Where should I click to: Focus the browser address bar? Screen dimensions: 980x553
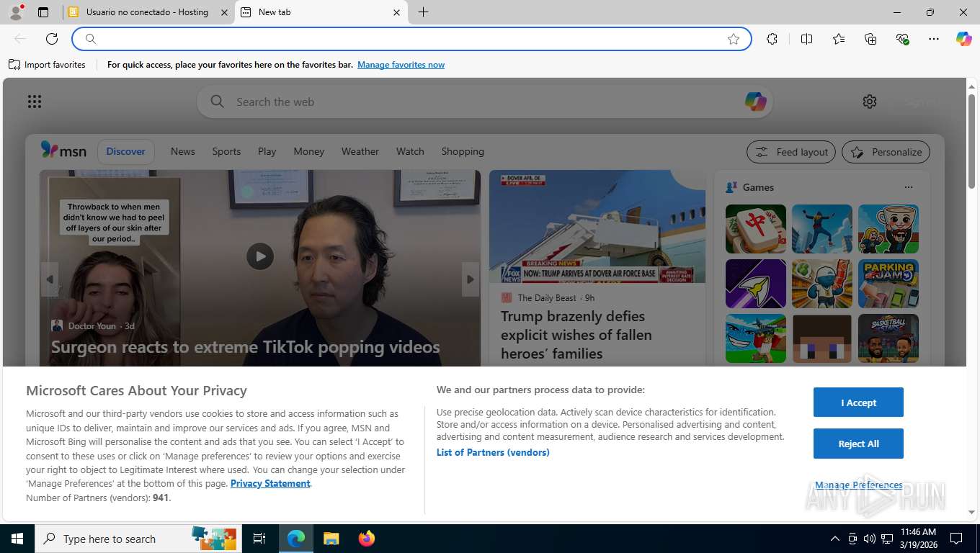(411, 39)
